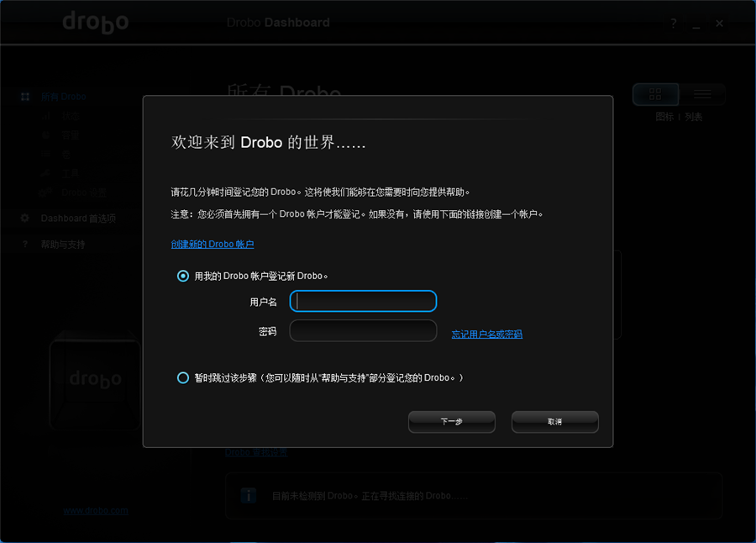
Task: Focus the 用户名 input field
Action: tap(363, 302)
